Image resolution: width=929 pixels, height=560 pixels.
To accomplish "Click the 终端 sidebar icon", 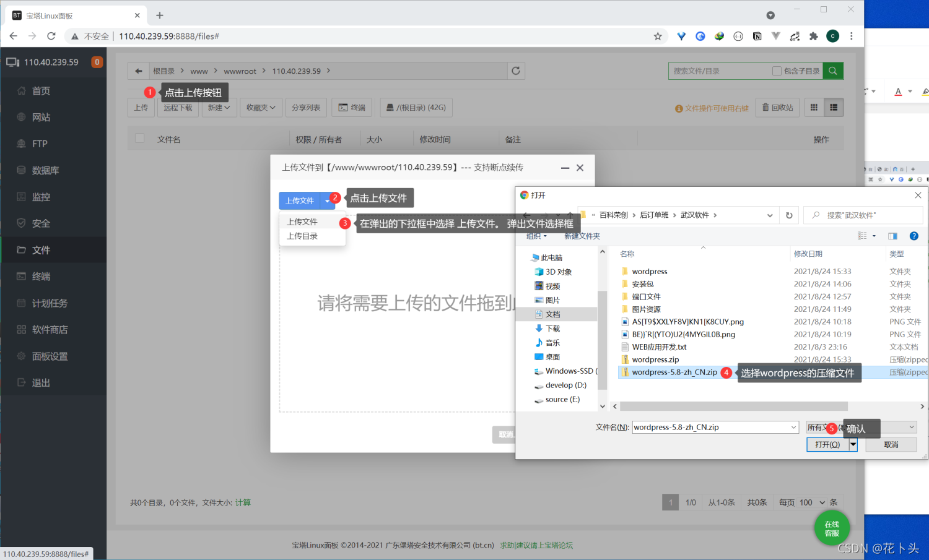I will (x=21, y=277).
